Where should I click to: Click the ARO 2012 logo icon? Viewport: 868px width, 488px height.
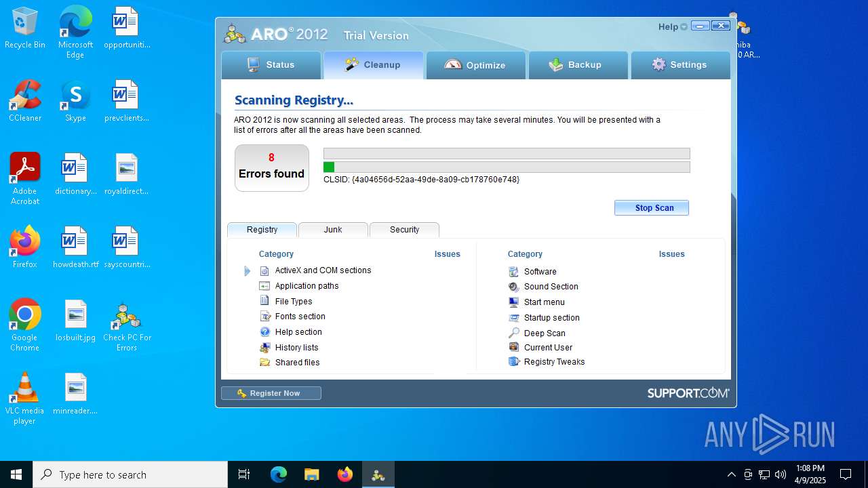(x=235, y=33)
